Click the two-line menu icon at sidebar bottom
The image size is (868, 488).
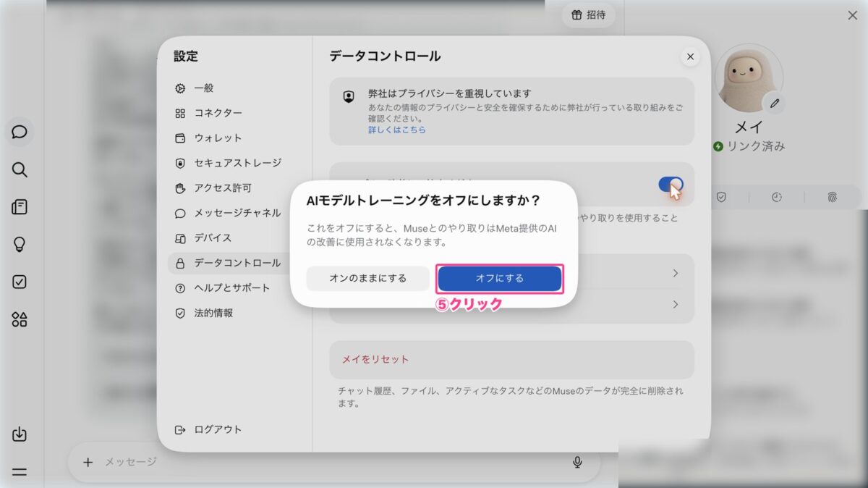coord(20,471)
